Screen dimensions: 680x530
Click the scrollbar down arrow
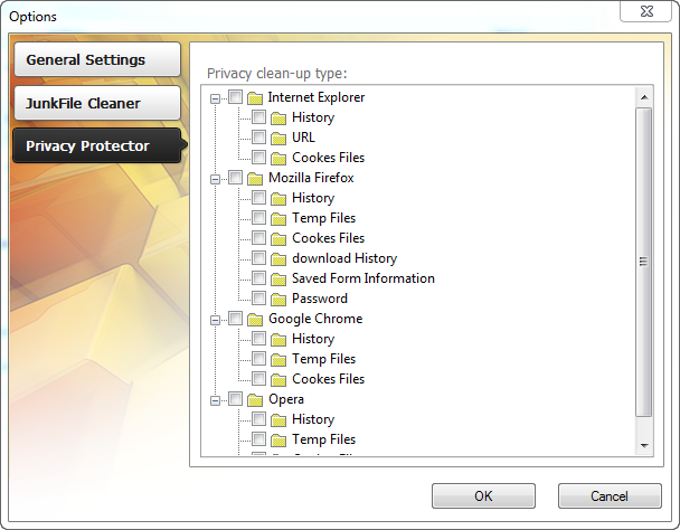(644, 445)
